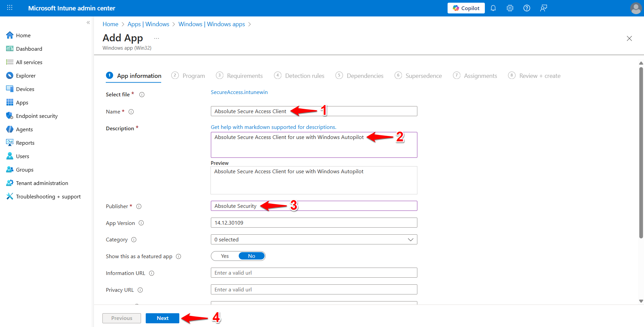This screenshot has height=327, width=644.
Task: Open the help question mark icon
Action: tap(527, 8)
